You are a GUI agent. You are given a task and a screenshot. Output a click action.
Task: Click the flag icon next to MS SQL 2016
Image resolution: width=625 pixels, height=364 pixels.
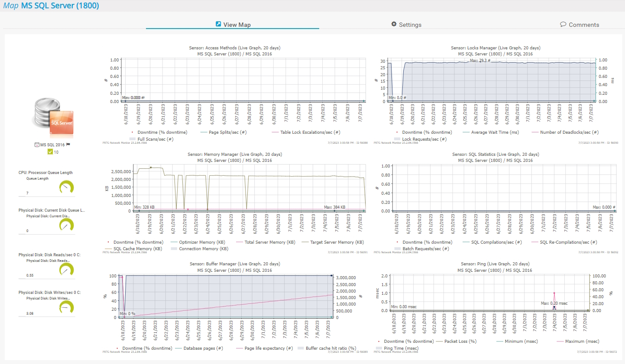pos(68,145)
